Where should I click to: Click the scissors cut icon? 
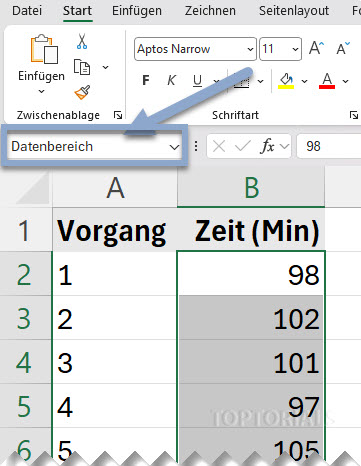pos(82,41)
